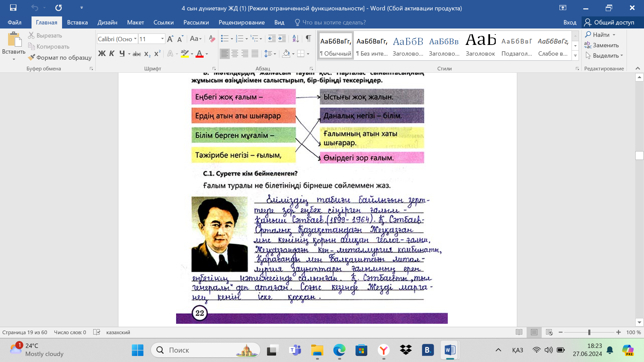The height and width of the screenshot is (362, 644).
Task: Expand the Styles gallery list
Action: point(575,56)
